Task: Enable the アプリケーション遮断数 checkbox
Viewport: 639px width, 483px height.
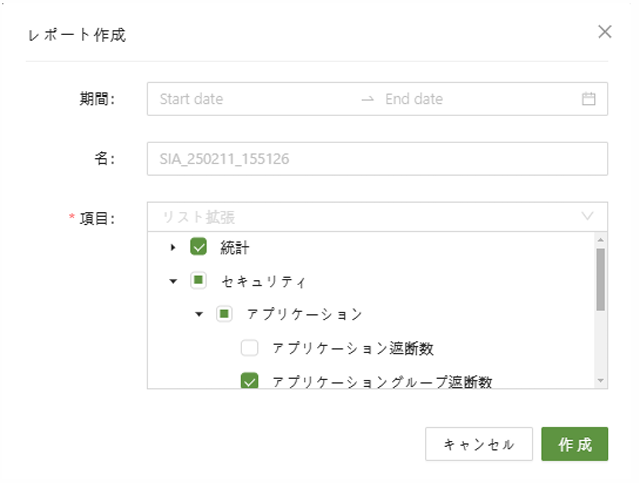Action: coord(250,348)
